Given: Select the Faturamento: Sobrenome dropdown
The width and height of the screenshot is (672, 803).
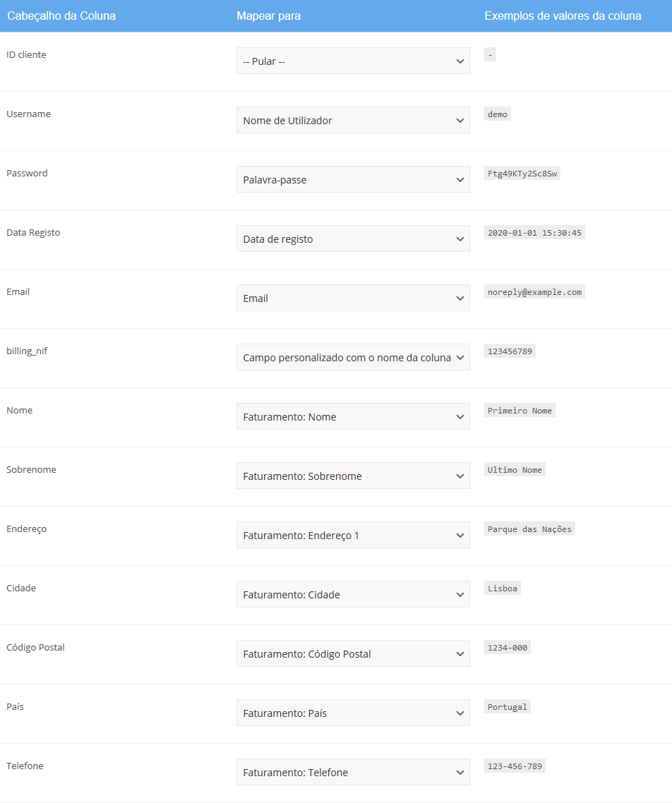Looking at the screenshot, I should point(353,476).
